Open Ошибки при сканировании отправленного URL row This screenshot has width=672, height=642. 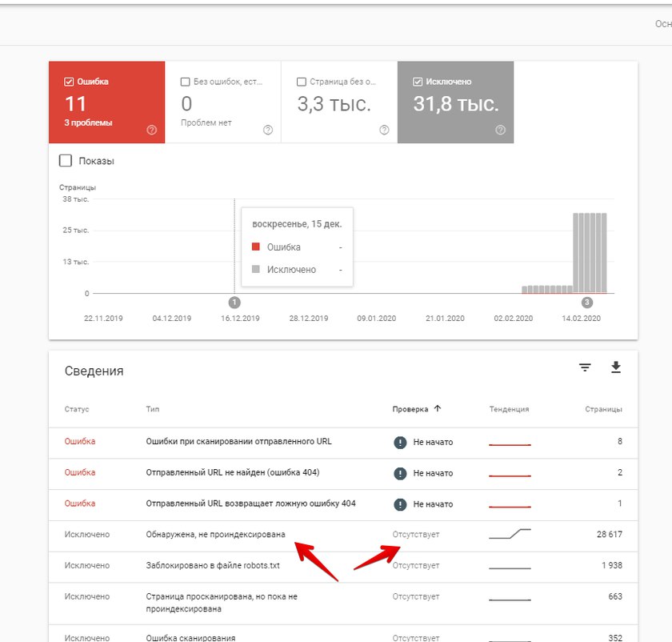click(343, 443)
